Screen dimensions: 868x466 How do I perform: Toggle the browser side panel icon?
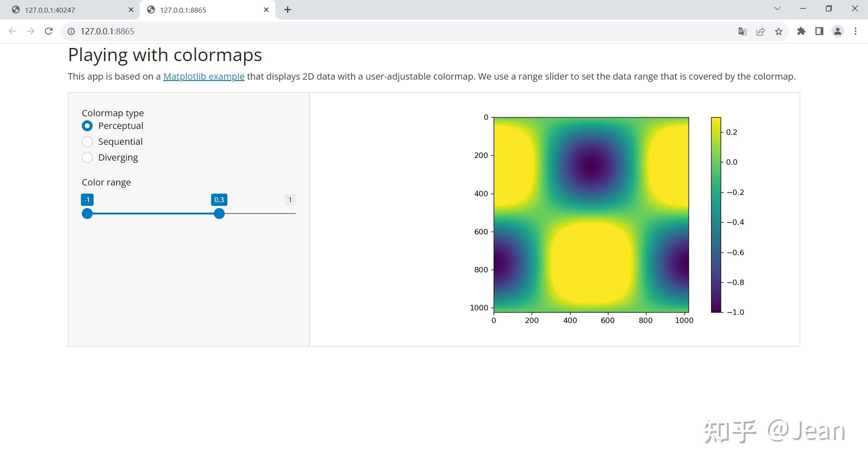point(819,31)
